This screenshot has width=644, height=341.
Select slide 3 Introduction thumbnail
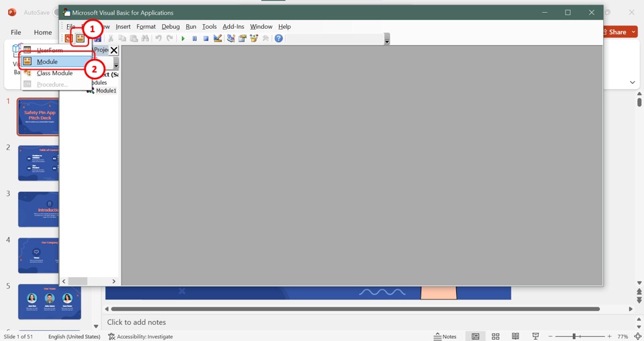coord(38,209)
